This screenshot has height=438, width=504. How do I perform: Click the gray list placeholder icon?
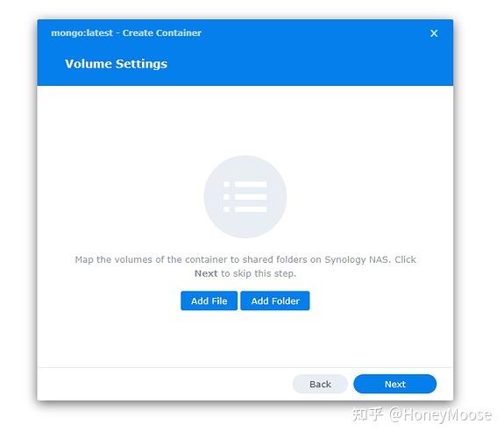coord(245,197)
